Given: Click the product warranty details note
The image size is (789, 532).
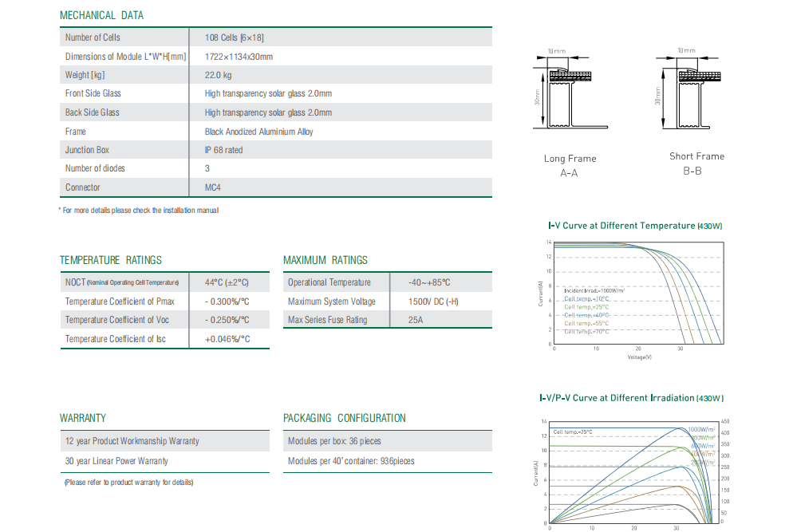Looking at the screenshot, I should coord(128,483).
